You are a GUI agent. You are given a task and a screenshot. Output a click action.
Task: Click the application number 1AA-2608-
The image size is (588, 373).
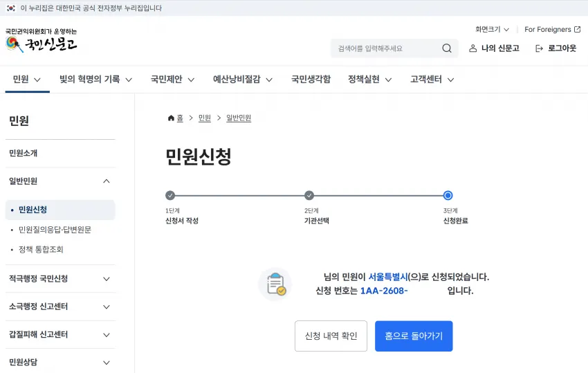coord(384,291)
